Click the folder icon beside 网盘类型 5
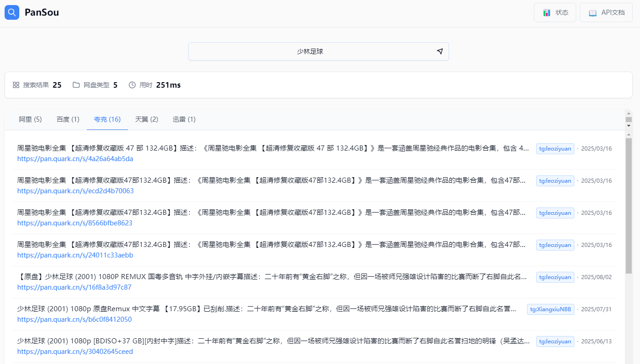Viewport: 640px width, 364px height. (76, 84)
